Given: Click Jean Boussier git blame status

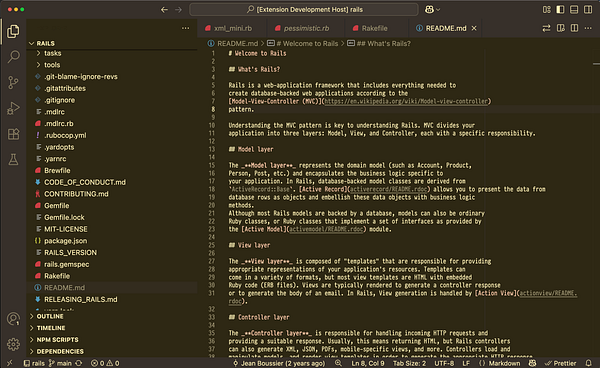Looking at the screenshot, I should pos(279,363).
